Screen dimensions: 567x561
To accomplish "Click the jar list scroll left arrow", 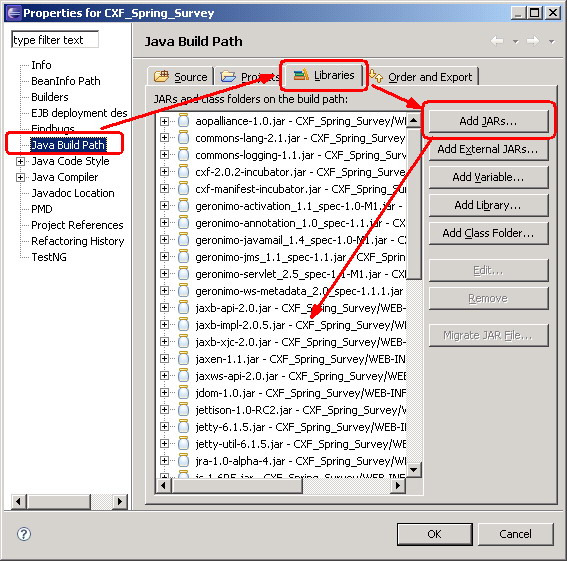I will pyautogui.click(x=163, y=485).
